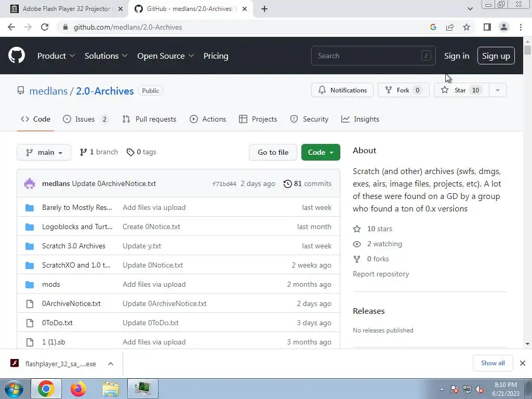
Task: Open commit hash f71bd44
Action: pos(224,184)
